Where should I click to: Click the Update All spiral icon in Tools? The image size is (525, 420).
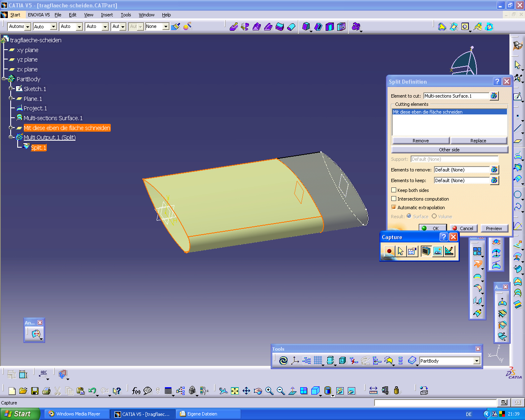pos(283,361)
